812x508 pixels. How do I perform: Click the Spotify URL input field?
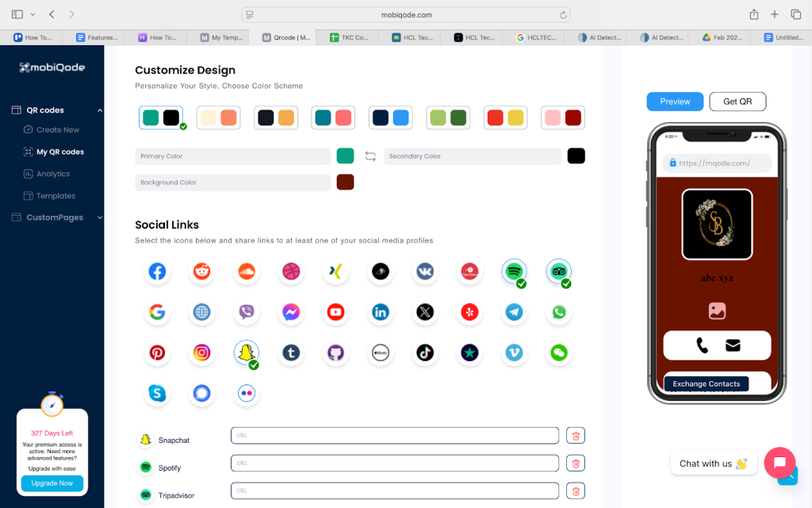[394, 464]
